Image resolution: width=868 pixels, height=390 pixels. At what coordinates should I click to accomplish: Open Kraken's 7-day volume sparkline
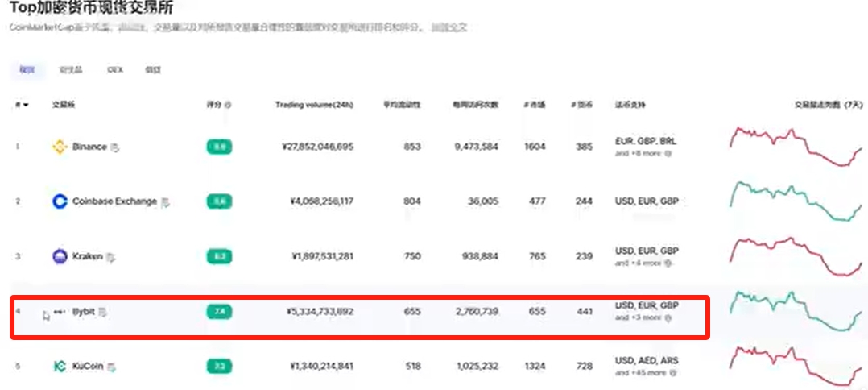(796, 256)
